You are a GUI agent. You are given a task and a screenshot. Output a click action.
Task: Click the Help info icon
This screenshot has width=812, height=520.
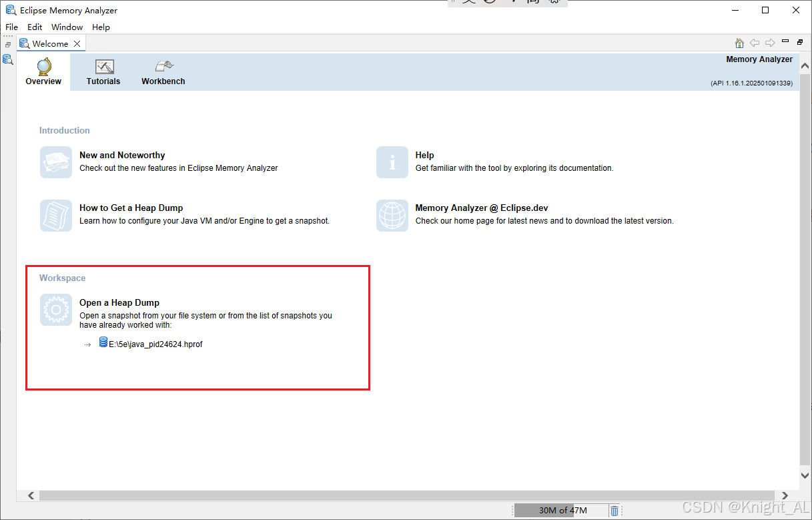(x=392, y=162)
